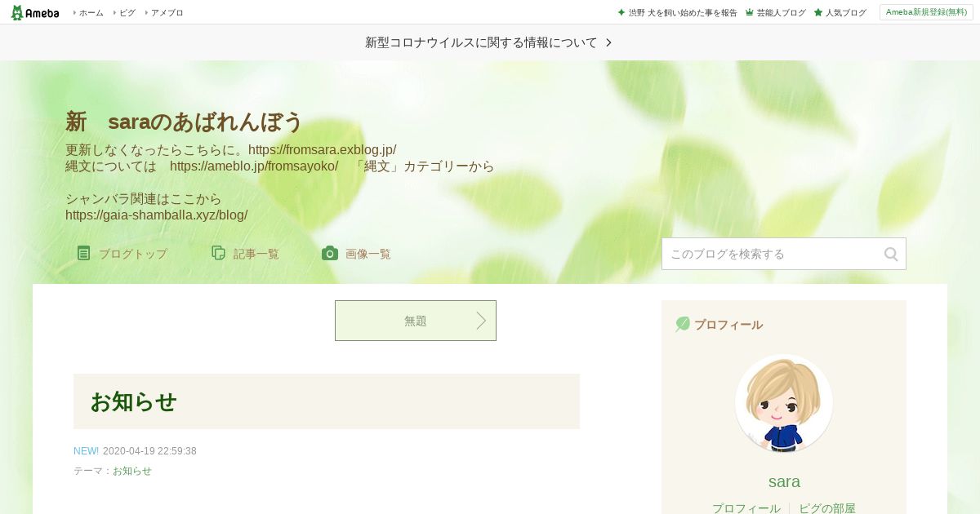Click the 記事一覧 copy-pages icon
The width and height of the screenshot is (980, 514).
218,253
